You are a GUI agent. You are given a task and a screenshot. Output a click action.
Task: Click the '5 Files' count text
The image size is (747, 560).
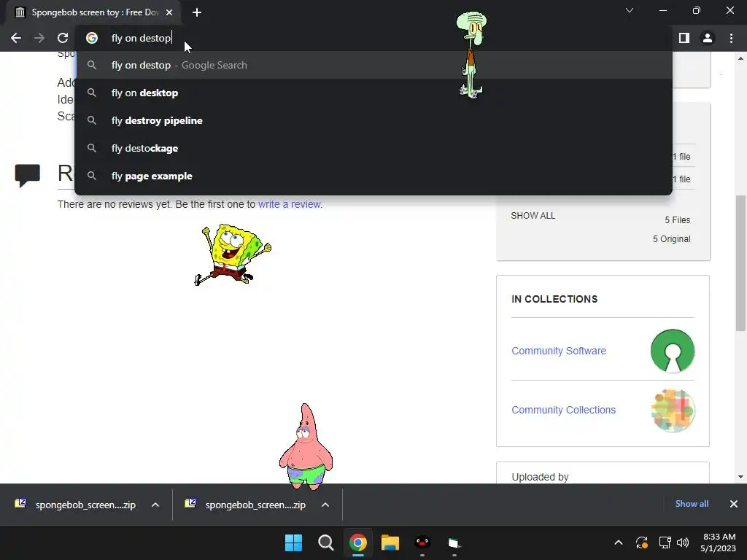(x=678, y=220)
